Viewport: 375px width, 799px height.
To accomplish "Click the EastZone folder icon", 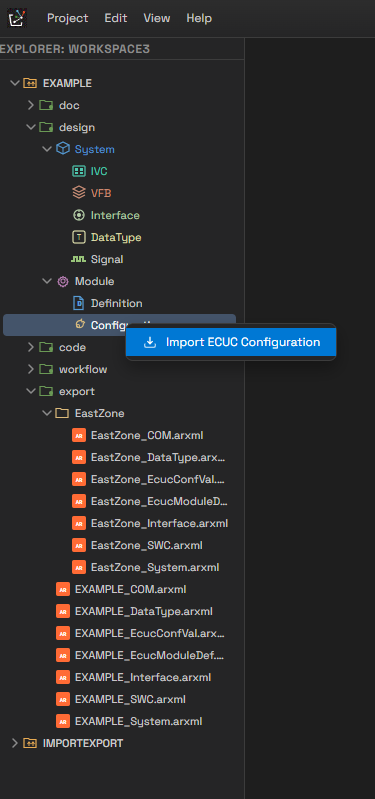I will pos(62,413).
